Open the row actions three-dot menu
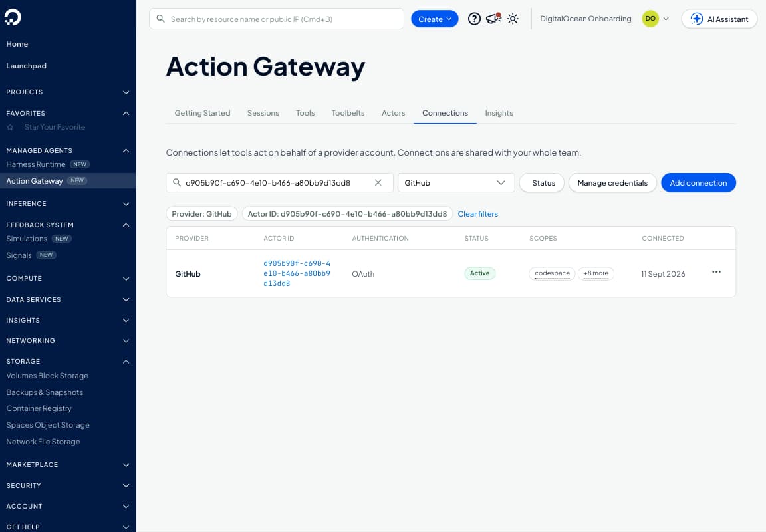 coord(716,272)
